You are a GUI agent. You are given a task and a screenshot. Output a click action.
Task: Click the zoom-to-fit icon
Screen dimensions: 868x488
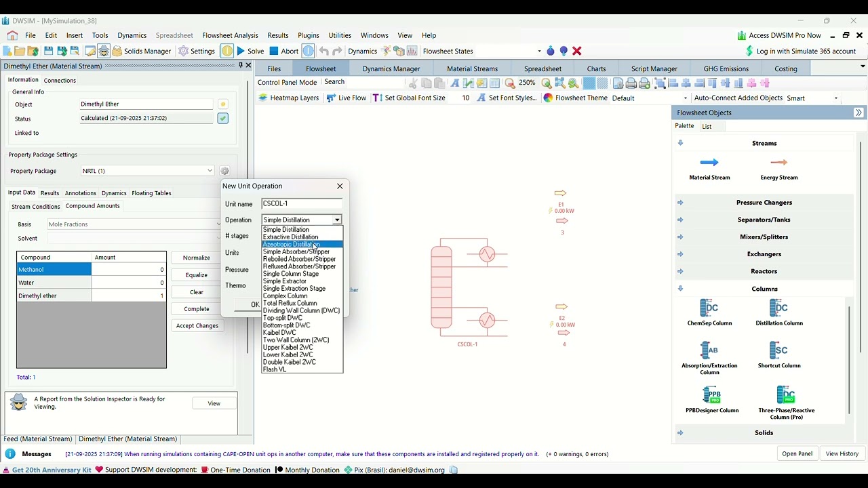(560, 83)
